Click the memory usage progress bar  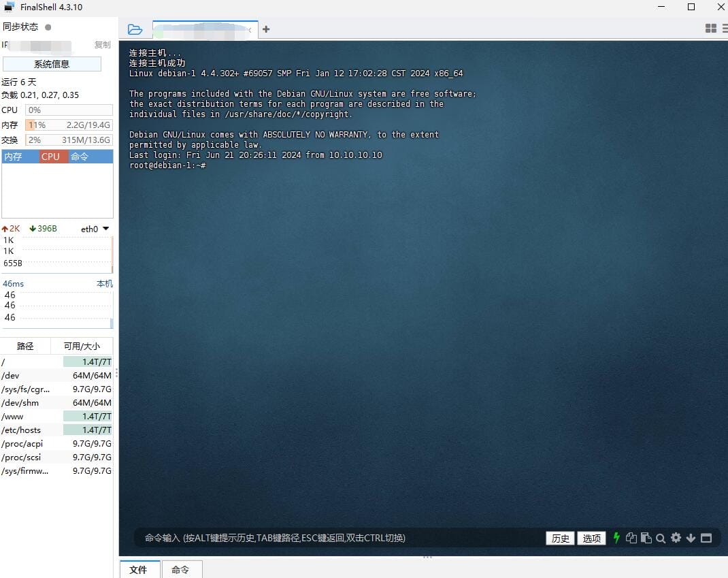(68, 125)
